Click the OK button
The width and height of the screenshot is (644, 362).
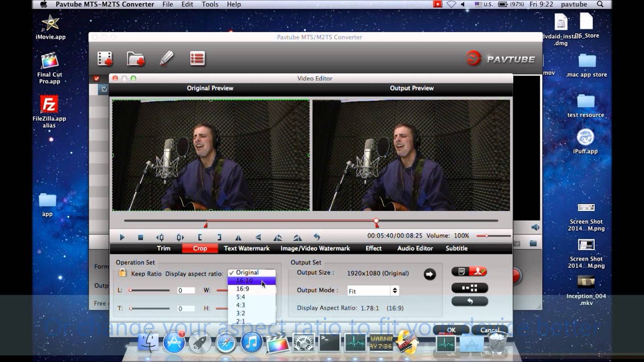click(x=451, y=330)
